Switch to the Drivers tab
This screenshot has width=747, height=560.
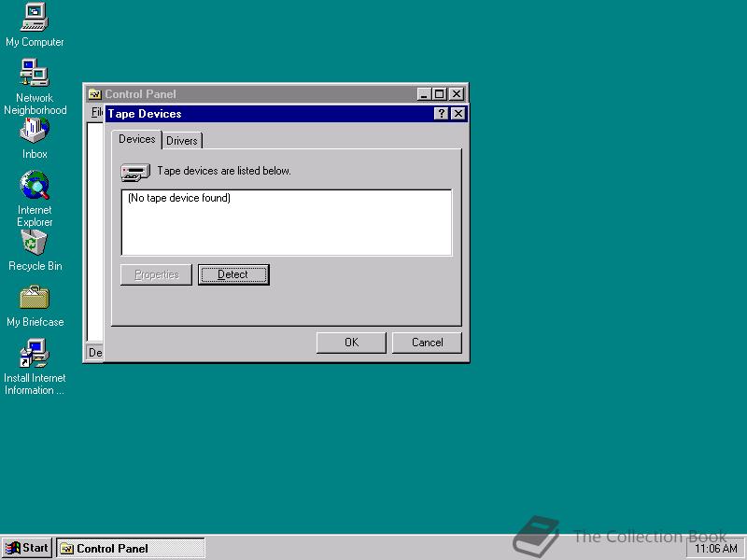pyautogui.click(x=182, y=141)
